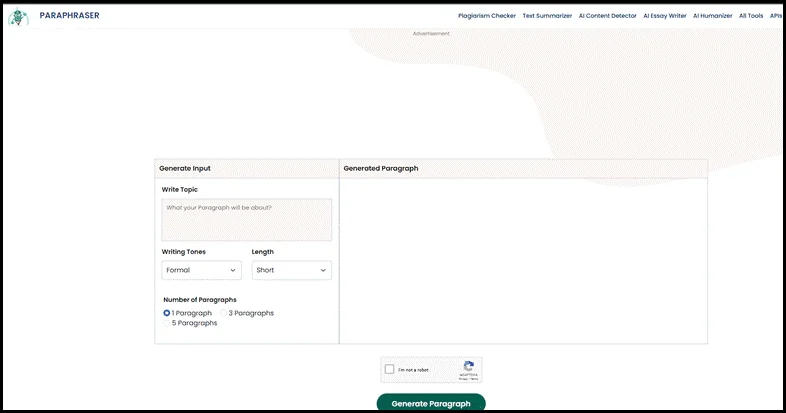Open AI Content Detector
The image size is (786, 413).
pyautogui.click(x=608, y=16)
